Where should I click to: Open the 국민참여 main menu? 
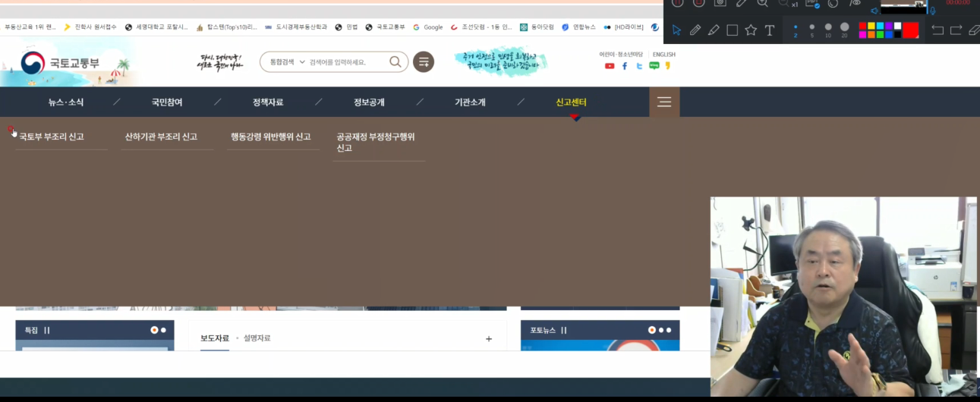tap(167, 102)
